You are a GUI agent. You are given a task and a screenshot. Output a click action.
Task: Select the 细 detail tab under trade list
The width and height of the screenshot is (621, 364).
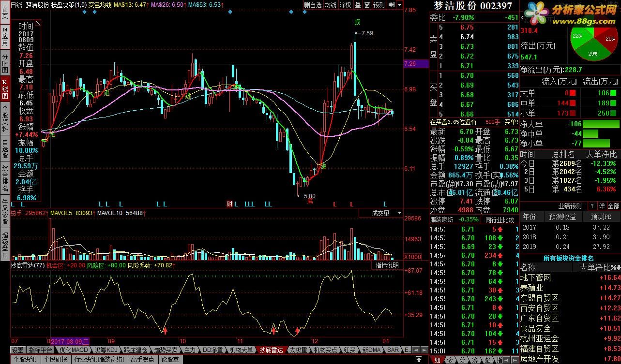[437, 360]
